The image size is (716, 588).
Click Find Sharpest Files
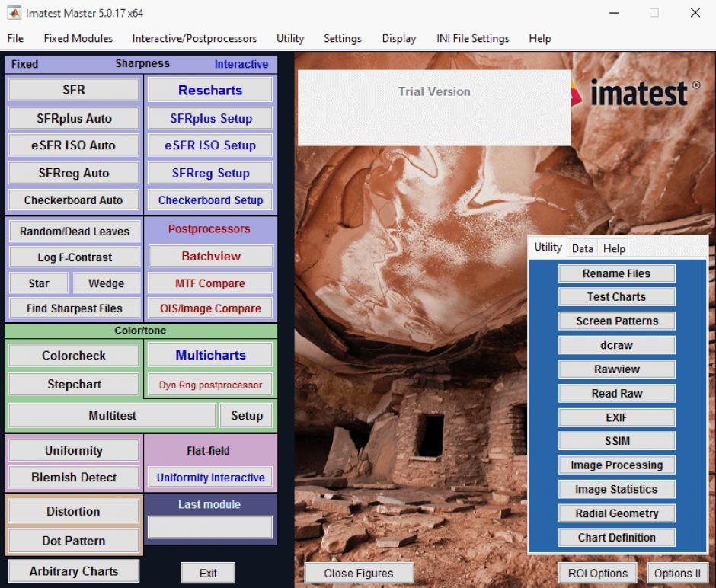tap(75, 308)
